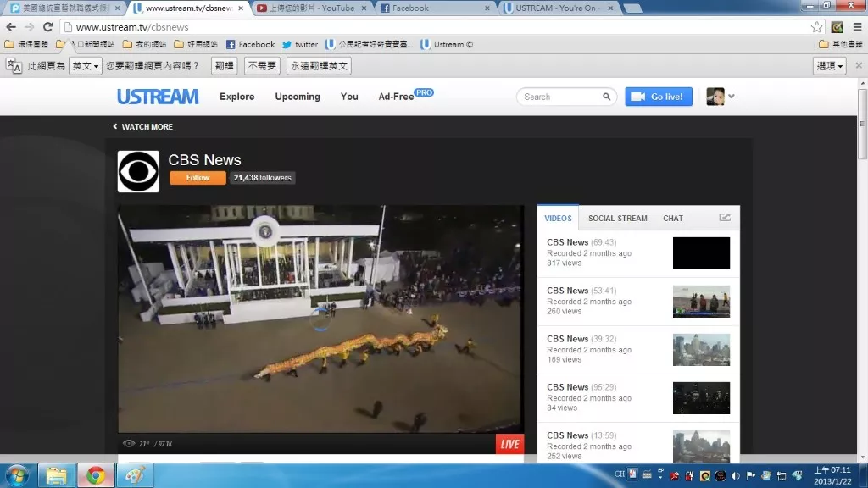Viewport: 868px width, 488px height.
Task: Open the 95:29 CBS News video thumbnail
Action: click(701, 398)
